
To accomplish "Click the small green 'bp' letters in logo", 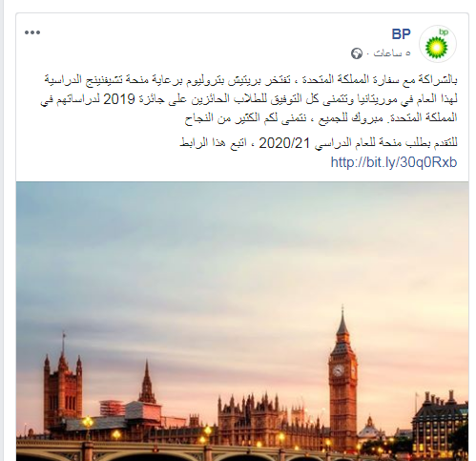I will (444, 31).
